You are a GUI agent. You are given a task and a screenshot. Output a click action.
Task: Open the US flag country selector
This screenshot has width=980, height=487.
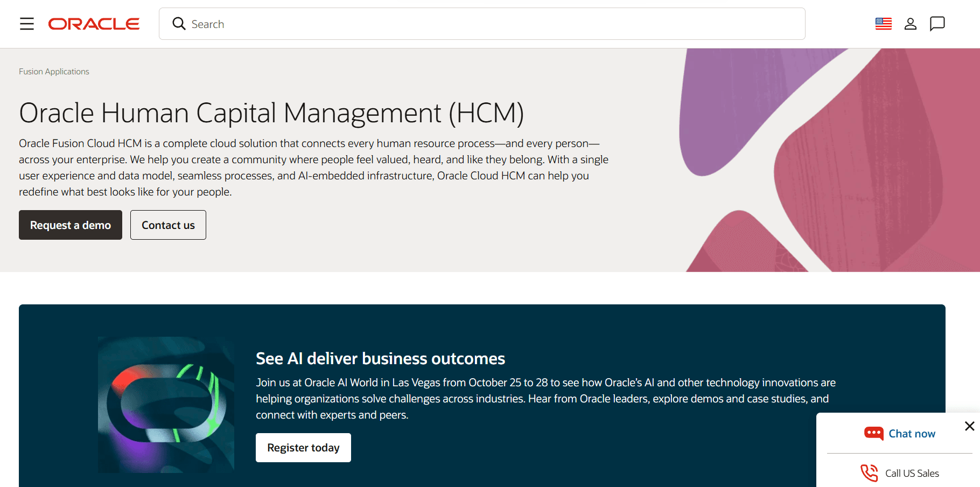point(884,24)
